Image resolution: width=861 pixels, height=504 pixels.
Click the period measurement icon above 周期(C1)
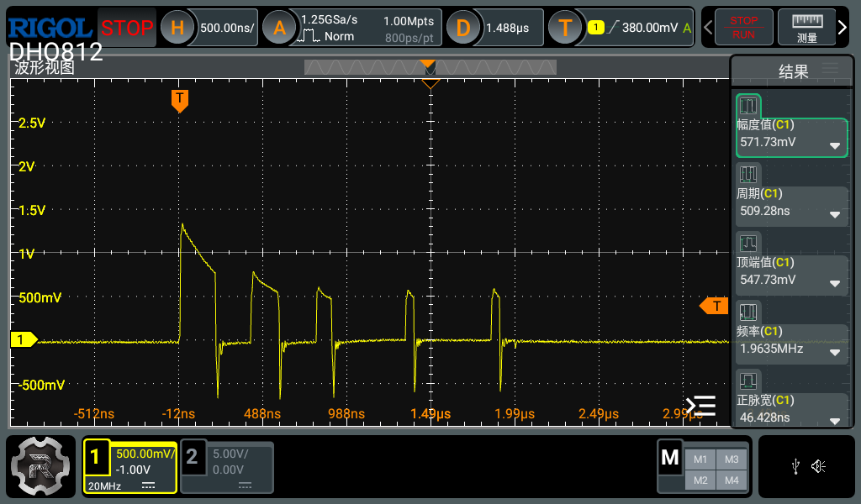tap(748, 175)
